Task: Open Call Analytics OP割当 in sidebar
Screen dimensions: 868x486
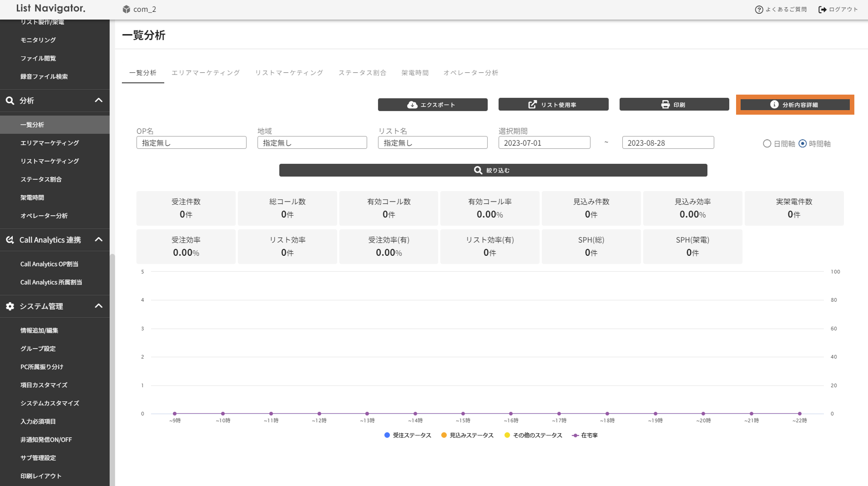Action: coord(49,264)
